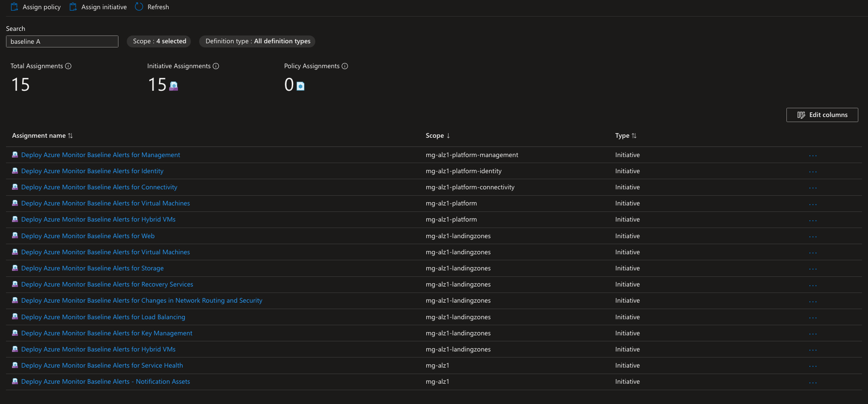
Task: Open the Definition type filter
Action: (x=258, y=41)
